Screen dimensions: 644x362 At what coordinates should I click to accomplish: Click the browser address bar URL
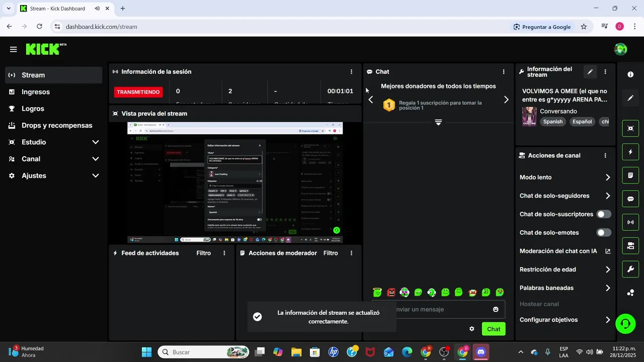point(102,27)
